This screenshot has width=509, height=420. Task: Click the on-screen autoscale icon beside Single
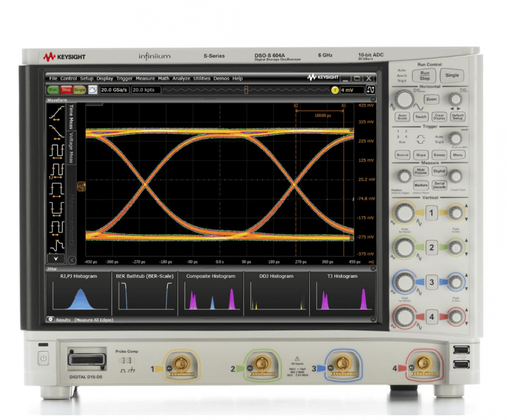93,90
